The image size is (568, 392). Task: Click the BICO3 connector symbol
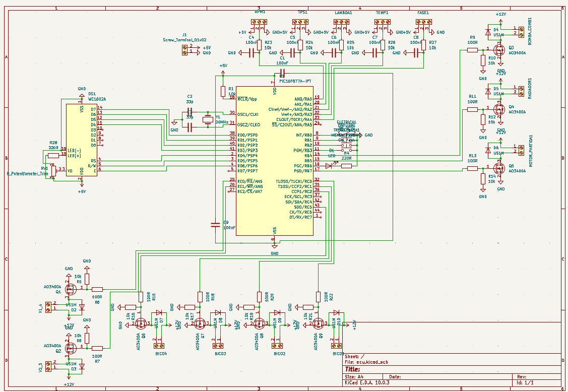coord(218,346)
